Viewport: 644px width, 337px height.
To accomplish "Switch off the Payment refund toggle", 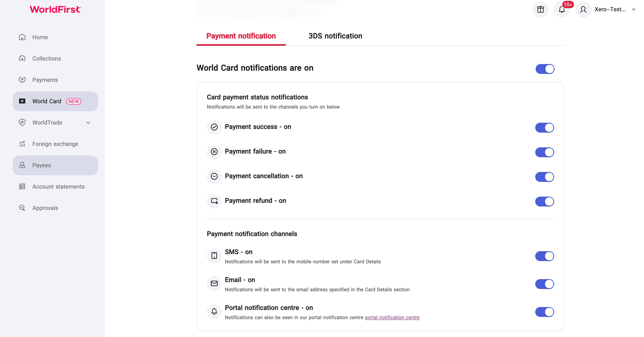I will coord(544,202).
